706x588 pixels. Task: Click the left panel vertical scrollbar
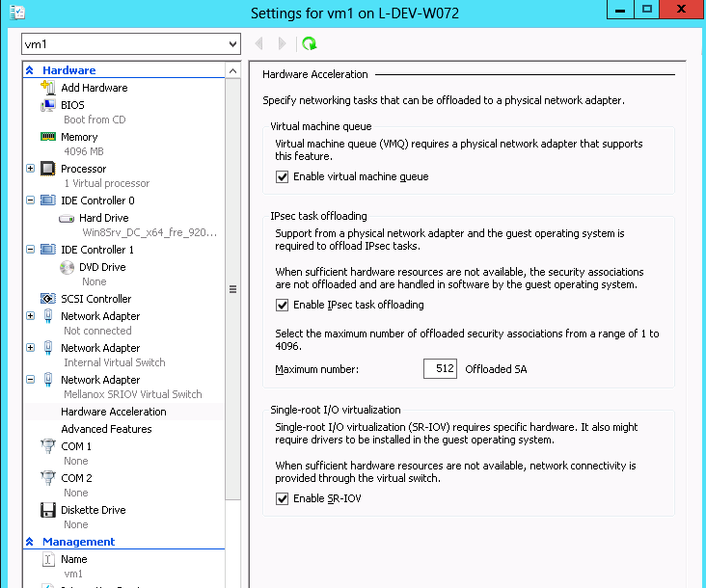point(232,289)
